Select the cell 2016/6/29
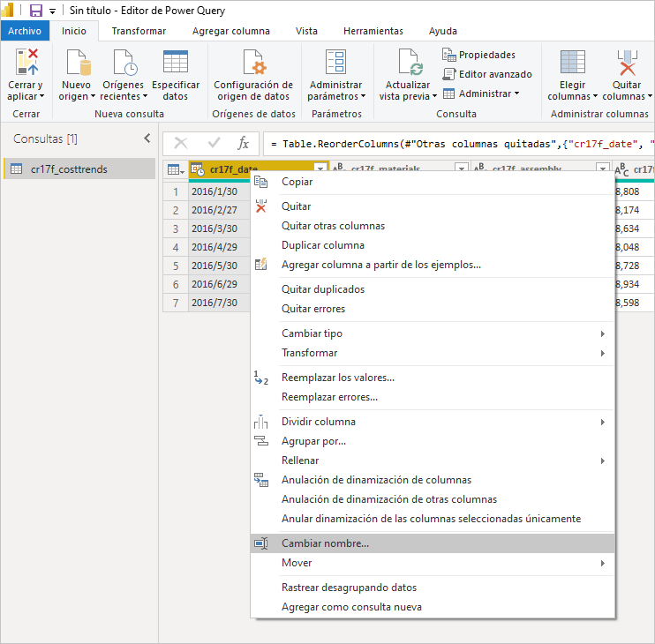This screenshot has width=655, height=644. pos(219,284)
